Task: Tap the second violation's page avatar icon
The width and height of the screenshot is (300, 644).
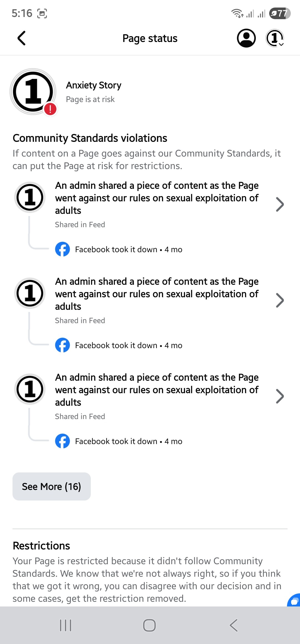Action: pos(30,293)
